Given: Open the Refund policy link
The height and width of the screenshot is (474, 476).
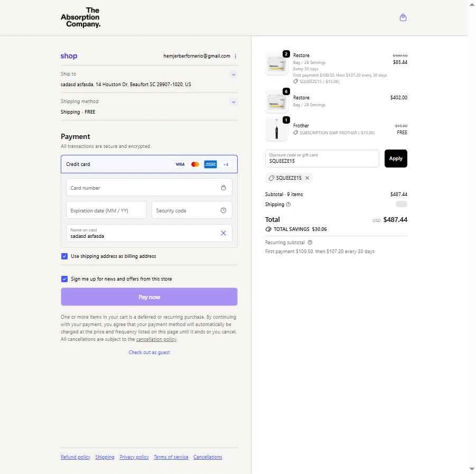Looking at the screenshot, I should click(76, 457).
